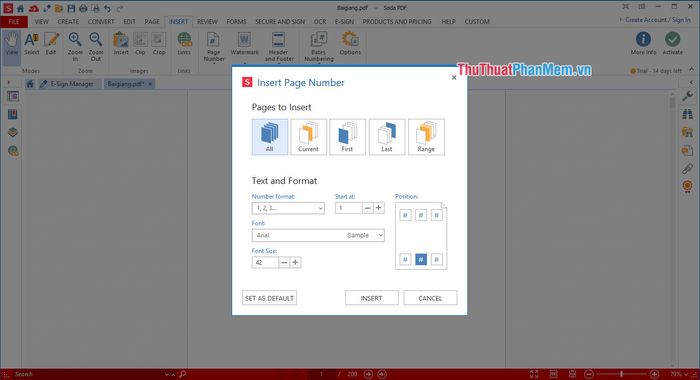Open the binoculars search icon

click(688, 114)
